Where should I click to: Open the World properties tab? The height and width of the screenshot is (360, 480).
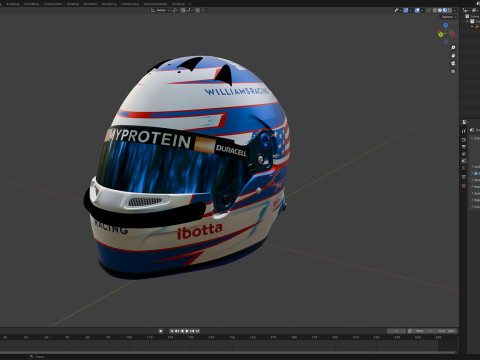pyautogui.click(x=464, y=168)
